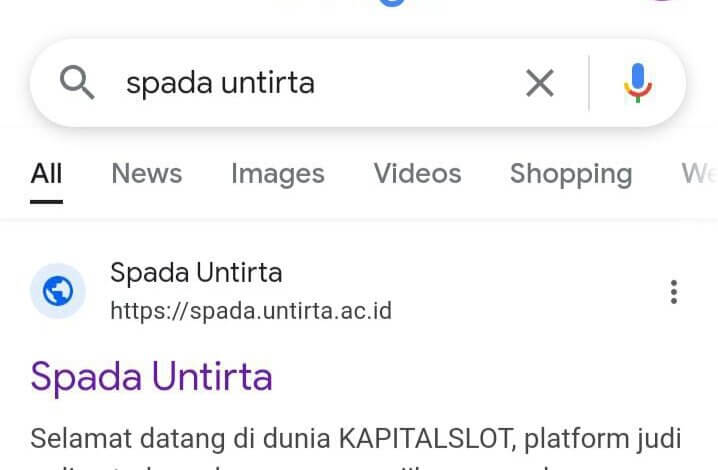This screenshot has width=718, height=470.
Task: Switch to the News tab
Action: click(147, 174)
